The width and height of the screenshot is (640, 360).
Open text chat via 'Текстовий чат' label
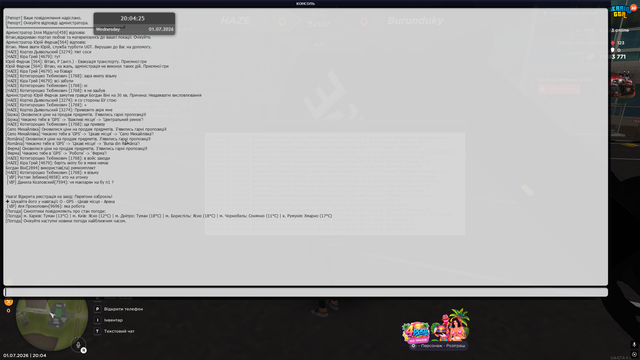[119, 331]
